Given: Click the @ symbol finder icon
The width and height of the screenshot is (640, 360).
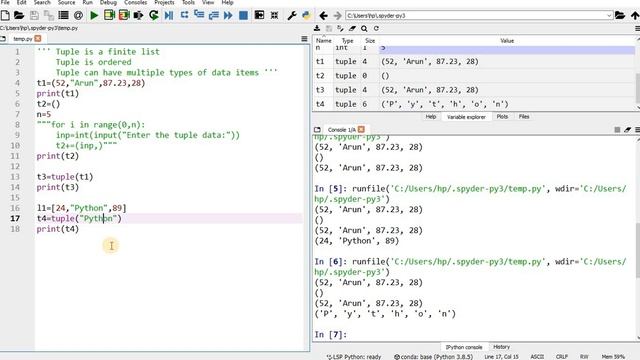Looking at the screenshot, I should [78, 16].
